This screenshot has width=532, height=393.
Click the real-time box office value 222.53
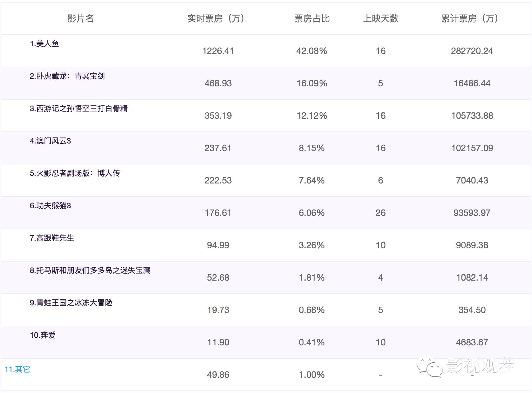point(218,181)
